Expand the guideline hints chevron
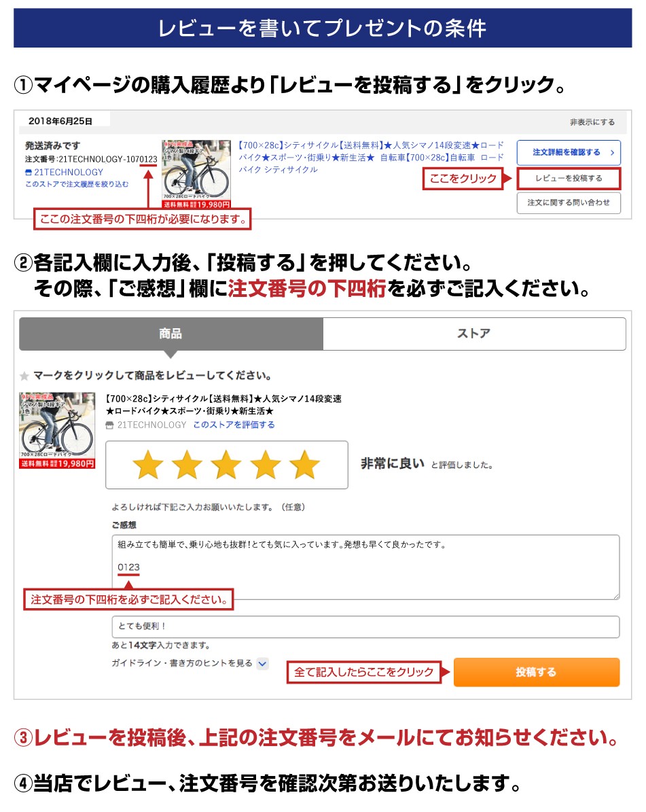The image size is (646, 812). point(263,664)
